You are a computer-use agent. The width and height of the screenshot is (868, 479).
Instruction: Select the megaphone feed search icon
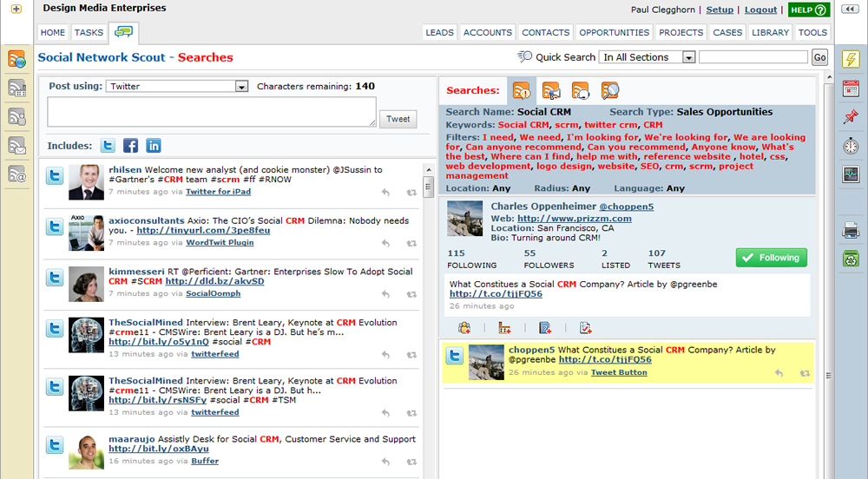coord(551,91)
